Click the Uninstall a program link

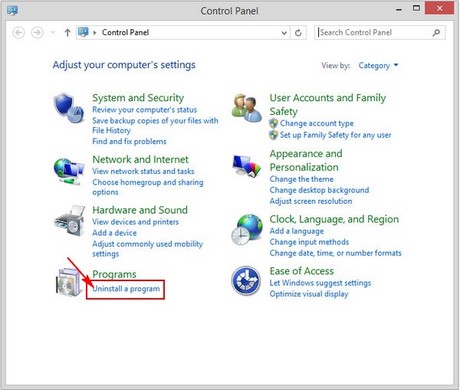click(x=126, y=289)
